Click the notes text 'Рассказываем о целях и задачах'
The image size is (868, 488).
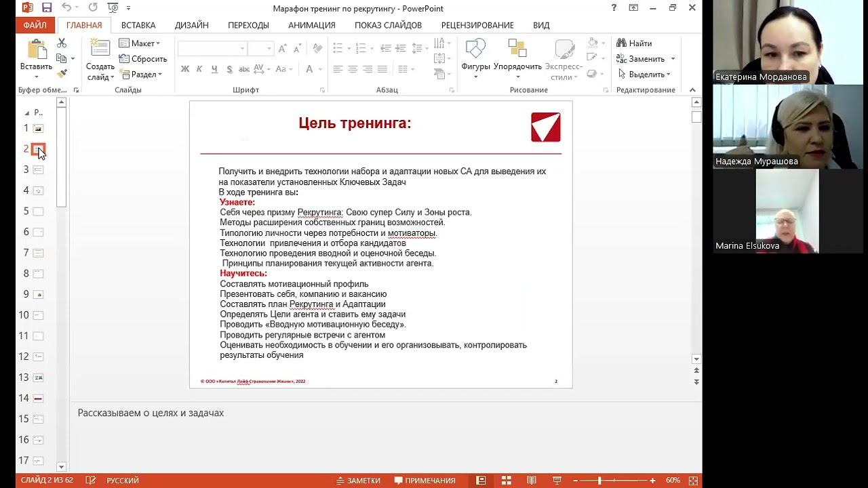[x=151, y=413]
